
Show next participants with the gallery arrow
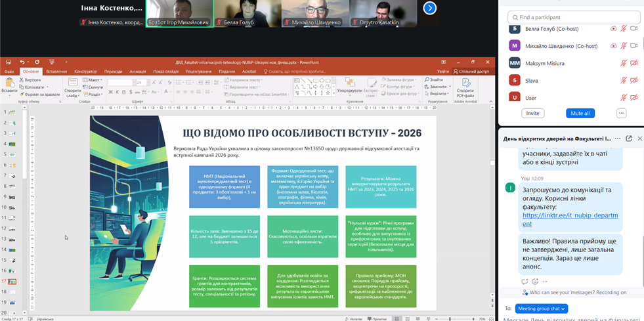pyautogui.click(x=429, y=8)
